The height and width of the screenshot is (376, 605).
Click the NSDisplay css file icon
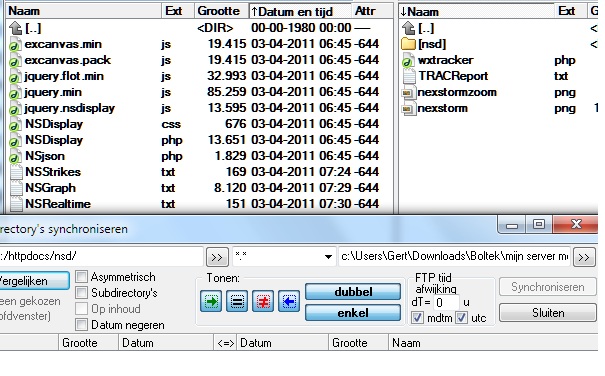[x=15, y=124]
